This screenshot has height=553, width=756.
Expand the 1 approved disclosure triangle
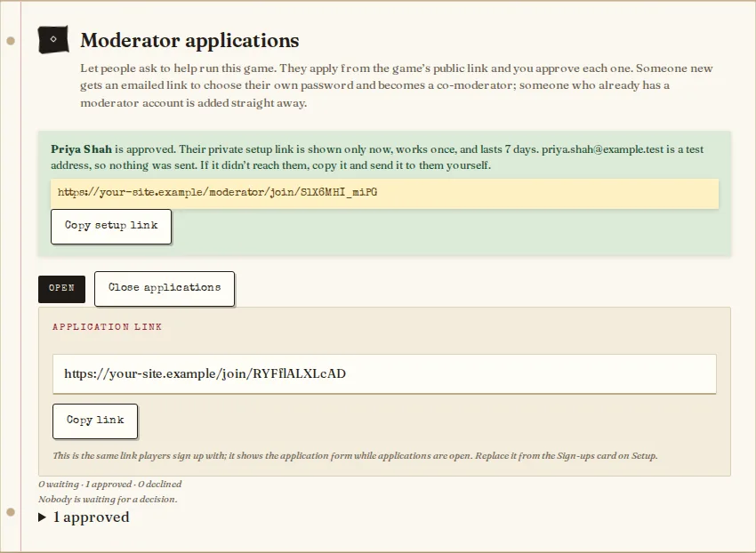42,517
